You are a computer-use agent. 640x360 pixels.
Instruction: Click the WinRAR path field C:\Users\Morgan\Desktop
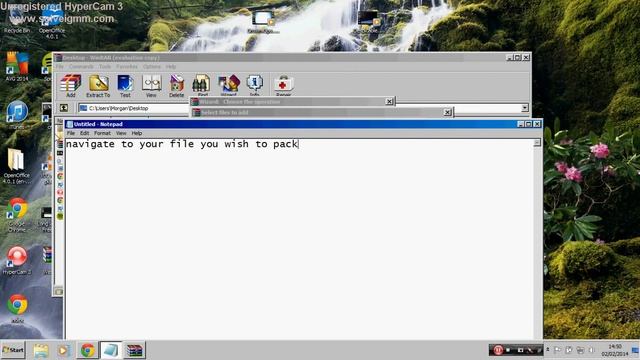(134, 108)
